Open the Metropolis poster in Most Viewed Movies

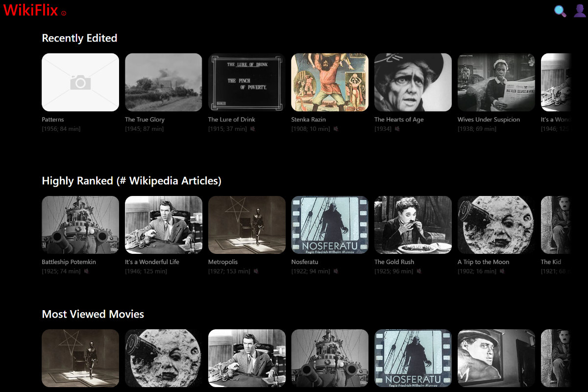click(80, 358)
